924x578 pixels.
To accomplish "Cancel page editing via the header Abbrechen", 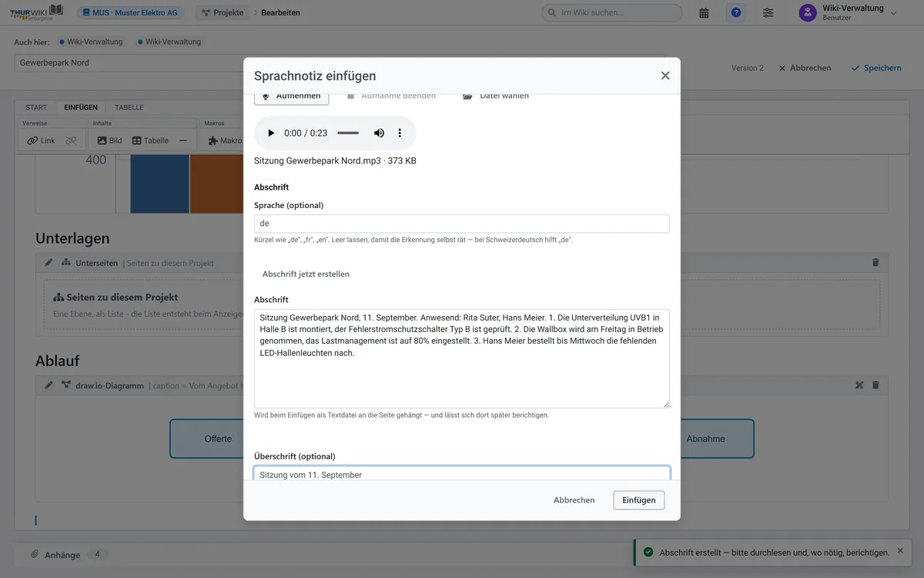I will point(805,68).
